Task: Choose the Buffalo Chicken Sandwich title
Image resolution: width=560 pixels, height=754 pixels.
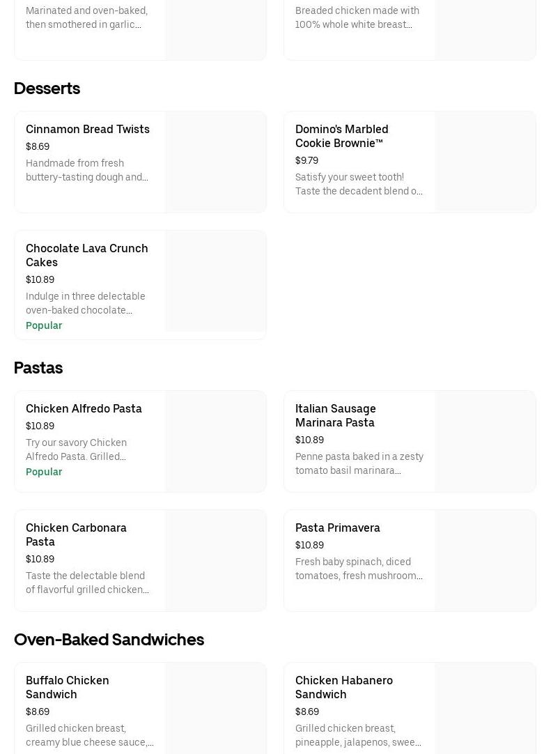Action: (68, 687)
